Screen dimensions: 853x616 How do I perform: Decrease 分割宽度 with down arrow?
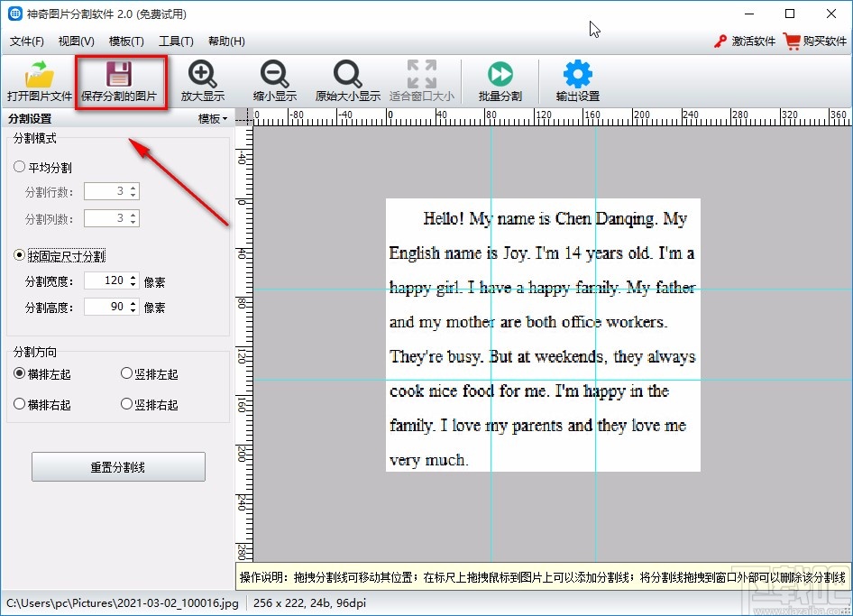coord(133,284)
